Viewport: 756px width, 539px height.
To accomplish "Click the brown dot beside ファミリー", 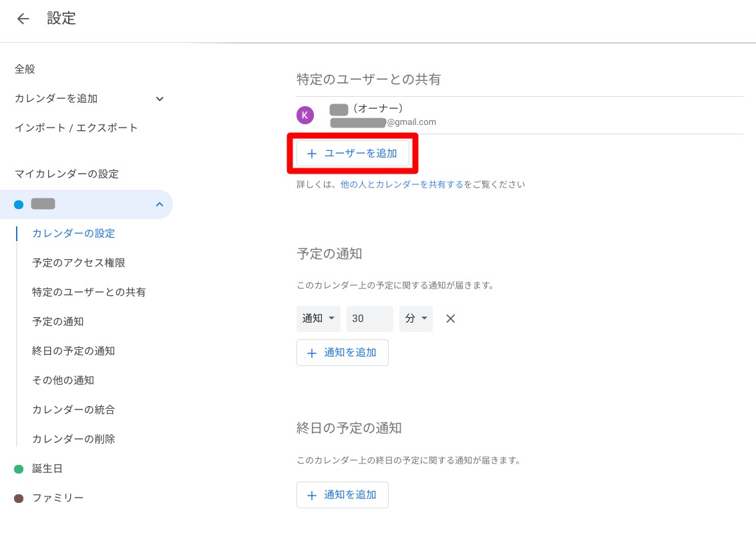I will pyautogui.click(x=19, y=498).
